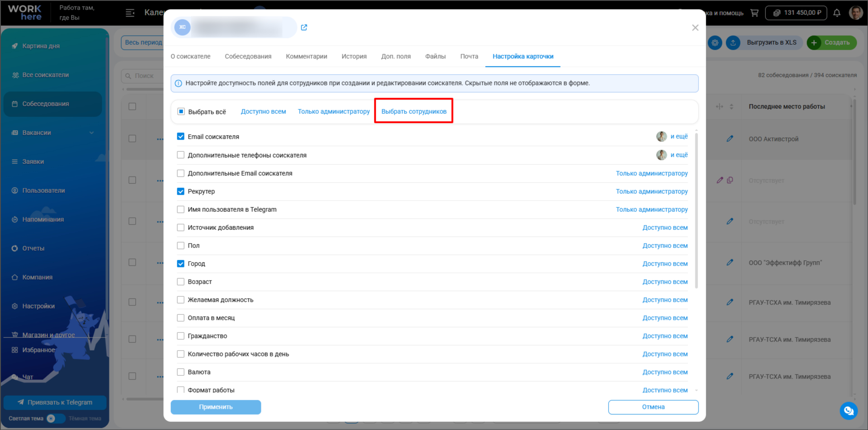Check the Пол field checkbox

pyautogui.click(x=181, y=246)
